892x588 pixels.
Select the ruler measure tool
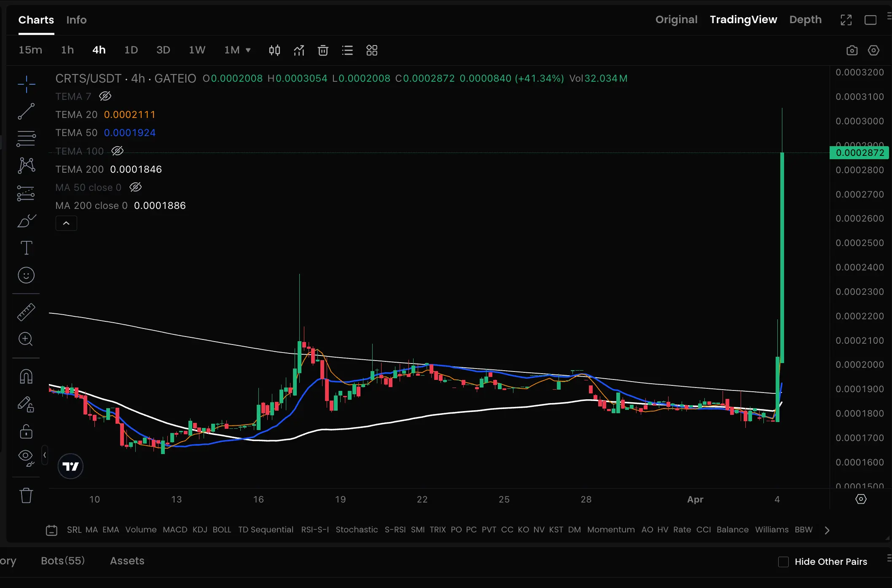pyautogui.click(x=26, y=312)
